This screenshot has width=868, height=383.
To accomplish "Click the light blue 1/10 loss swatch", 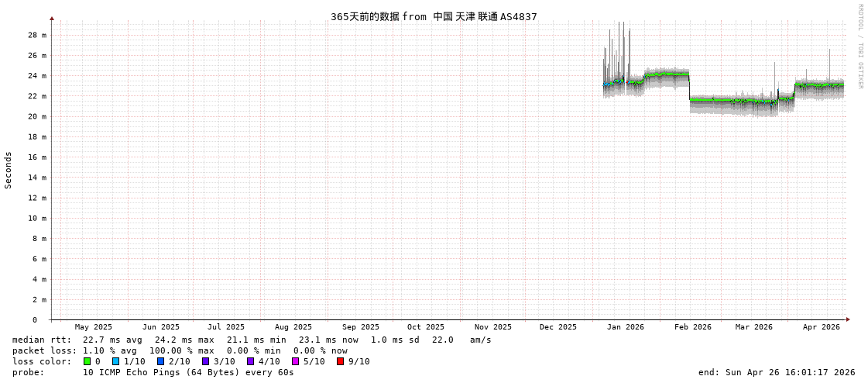I will tap(115, 361).
